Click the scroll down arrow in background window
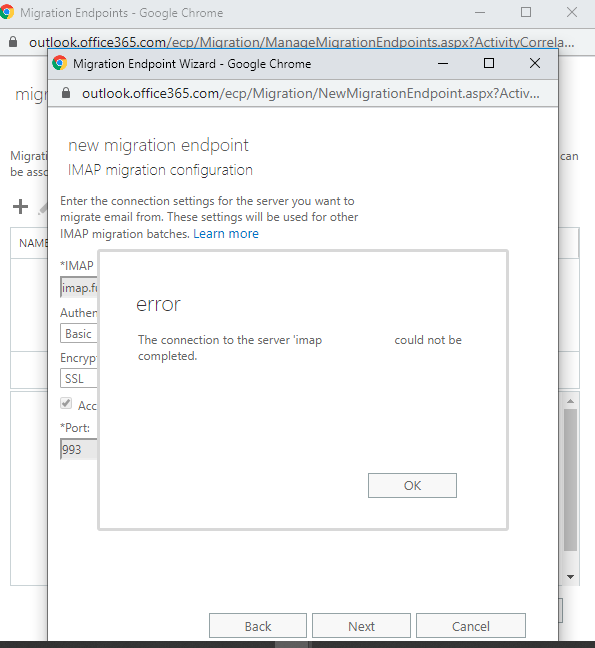Image resolution: width=595 pixels, height=648 pixels. 571,577
